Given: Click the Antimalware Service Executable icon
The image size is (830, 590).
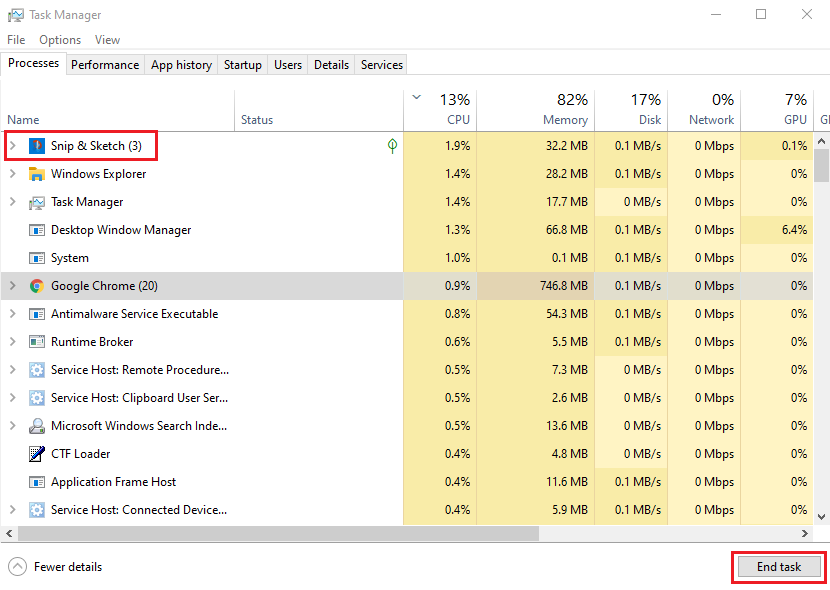Looking at the screenshot, I should pyautogui.click(x=37, y=314).
